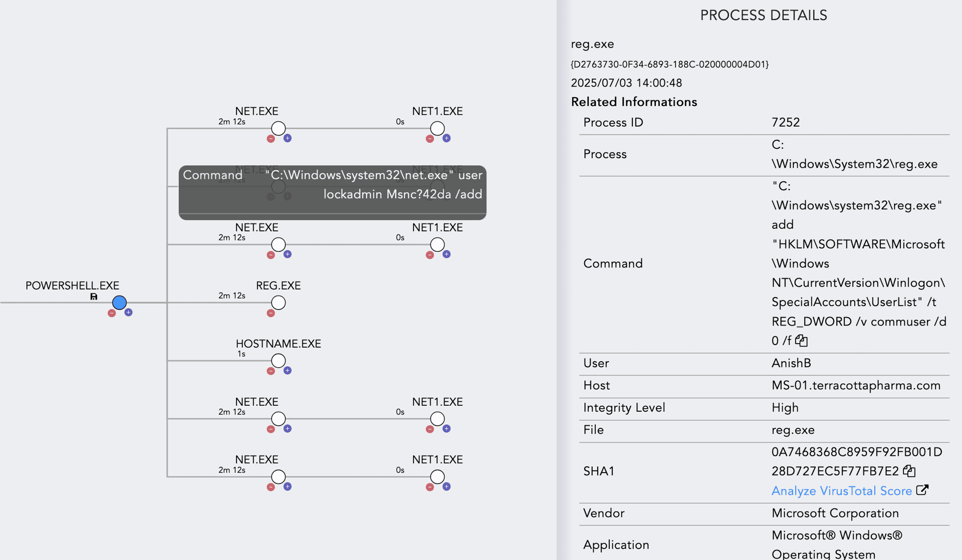Select the blue POWERSHELL.EXE process node
This screenshot has width=962, height=560.
pos(119,303)
